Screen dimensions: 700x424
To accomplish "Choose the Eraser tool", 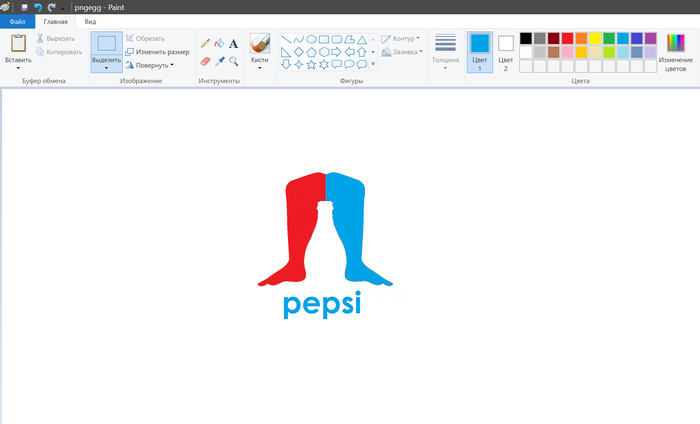I will pyautogui.click(x=205, y=61).
